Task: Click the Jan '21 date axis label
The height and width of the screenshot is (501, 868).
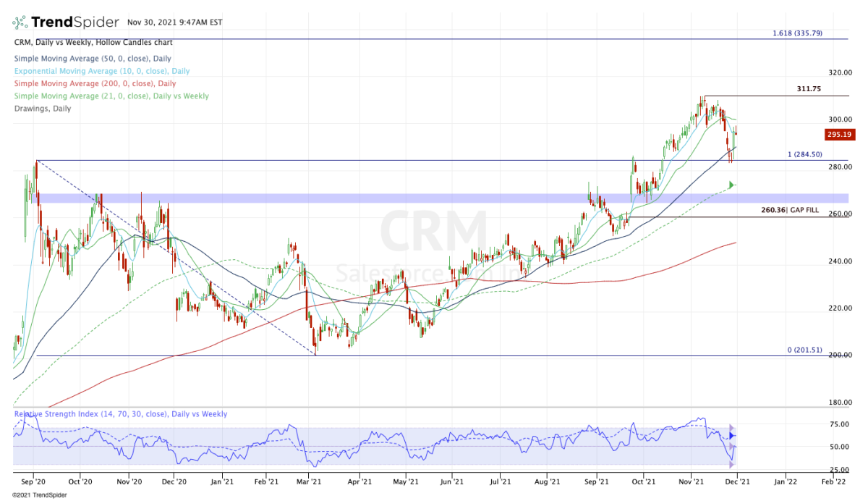Action: click(x=222, y=480)
